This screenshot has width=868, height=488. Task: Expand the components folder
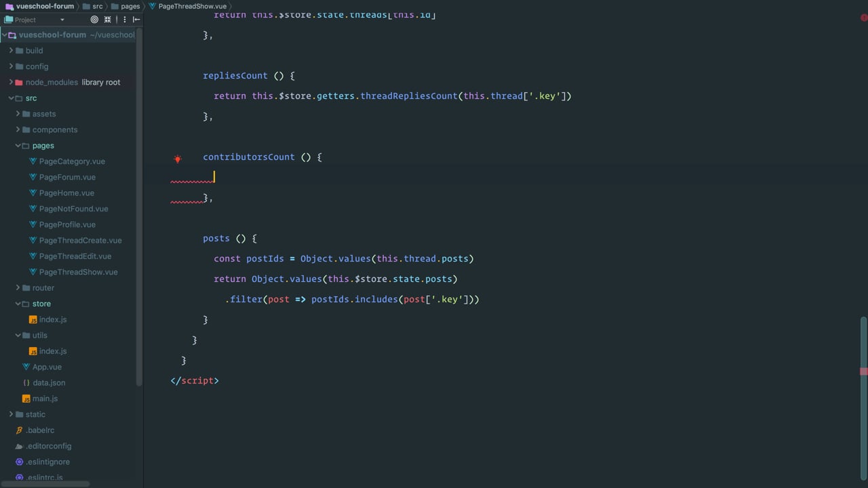click(18, 129)
